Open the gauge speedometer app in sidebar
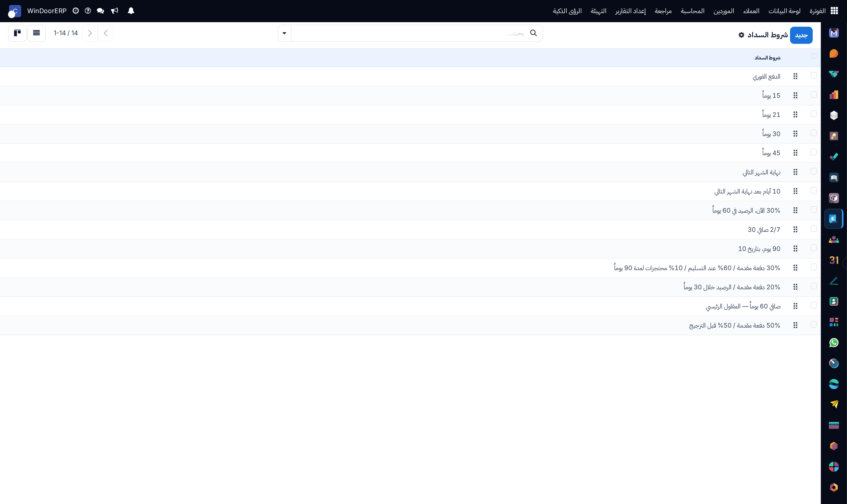 [x=834, y=363]
